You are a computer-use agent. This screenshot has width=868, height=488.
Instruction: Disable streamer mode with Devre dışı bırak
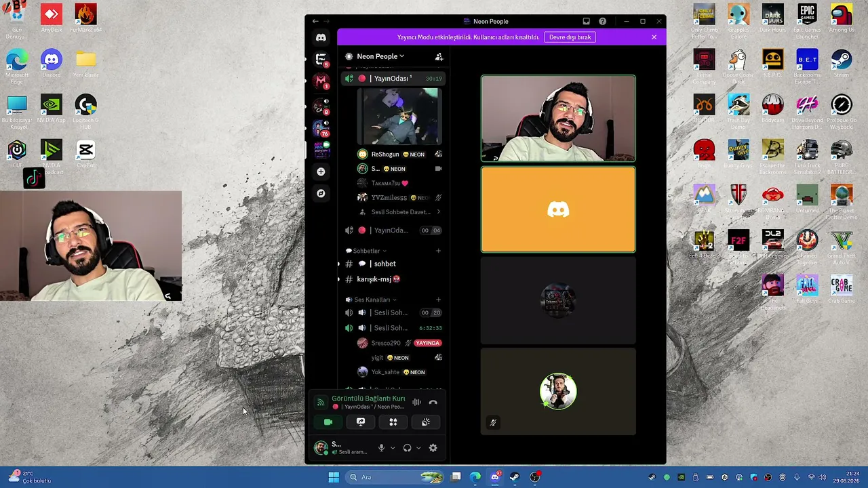tap(570, 37)
